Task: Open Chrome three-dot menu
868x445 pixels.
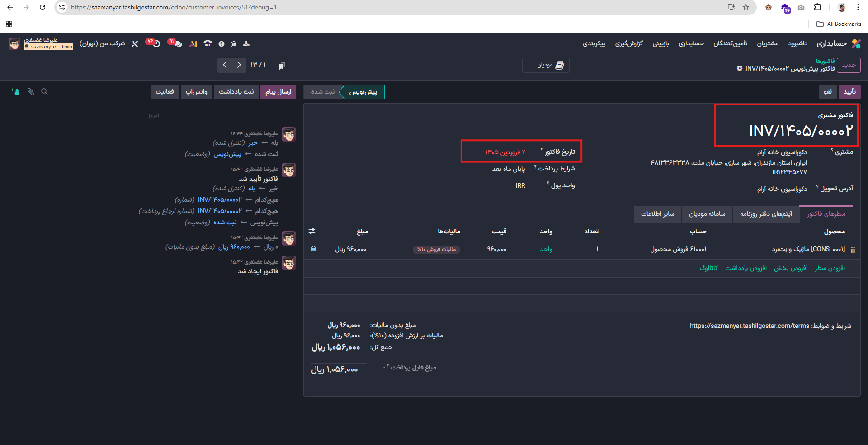Action: (858, 7)
